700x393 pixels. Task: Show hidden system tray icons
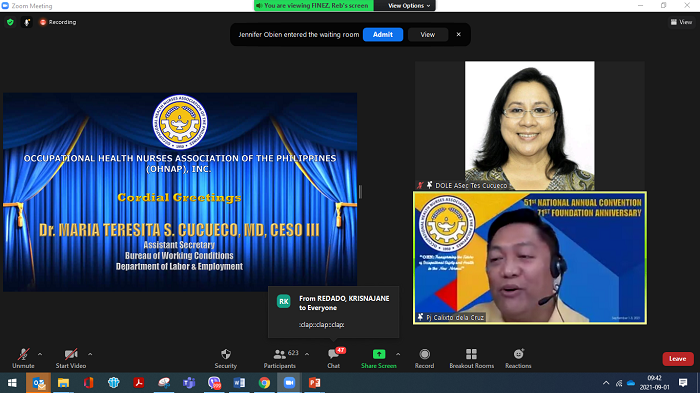pos(606,383)
